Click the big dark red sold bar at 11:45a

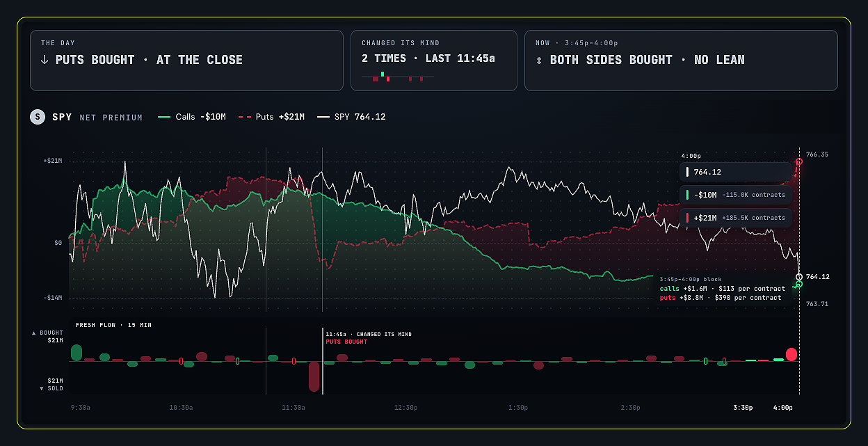pos(314,376)
